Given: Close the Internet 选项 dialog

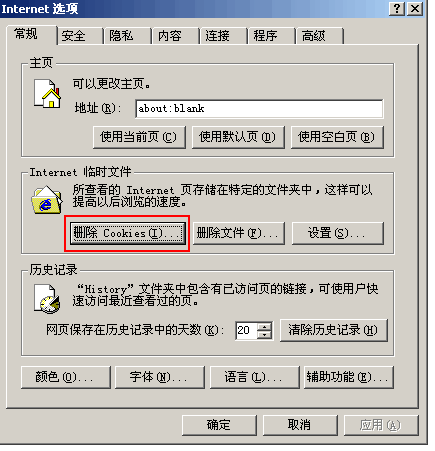Looking at the screenshot, I should point(415,8).
